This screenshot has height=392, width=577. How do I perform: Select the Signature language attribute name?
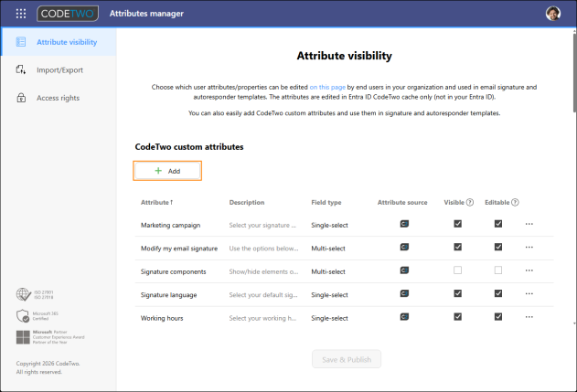tap(168, 295)
